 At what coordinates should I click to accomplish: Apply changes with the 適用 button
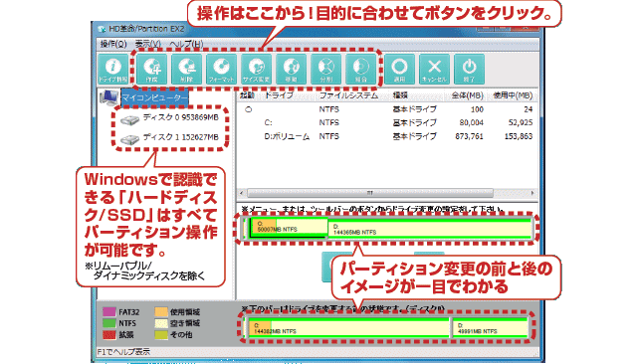pyautogui.click(x=400, y=69)
